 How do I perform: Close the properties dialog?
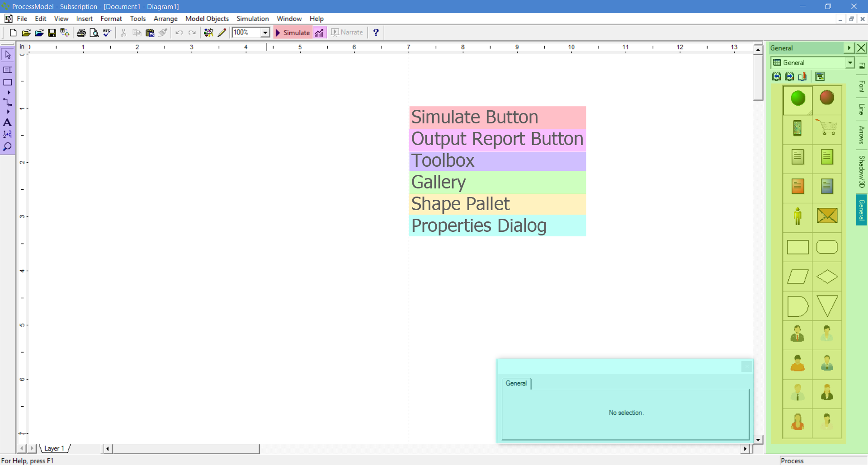click(747, 366)
